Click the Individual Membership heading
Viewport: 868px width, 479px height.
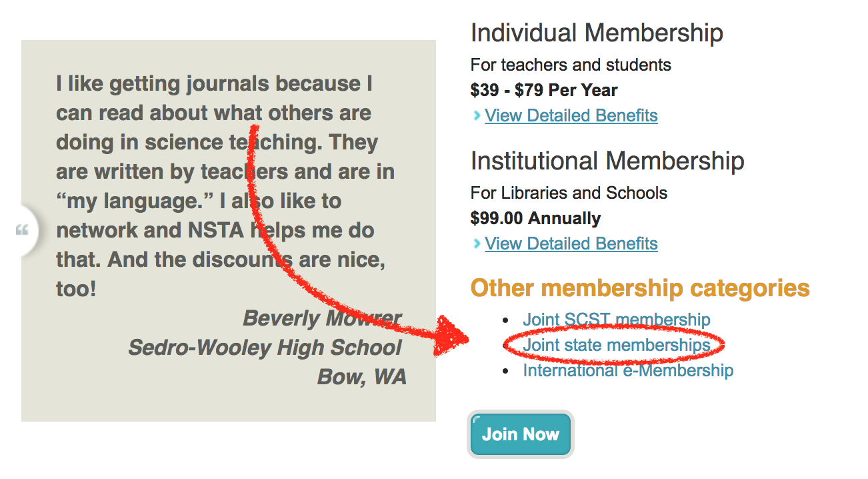pyautogui.click(x=597, y=33)
